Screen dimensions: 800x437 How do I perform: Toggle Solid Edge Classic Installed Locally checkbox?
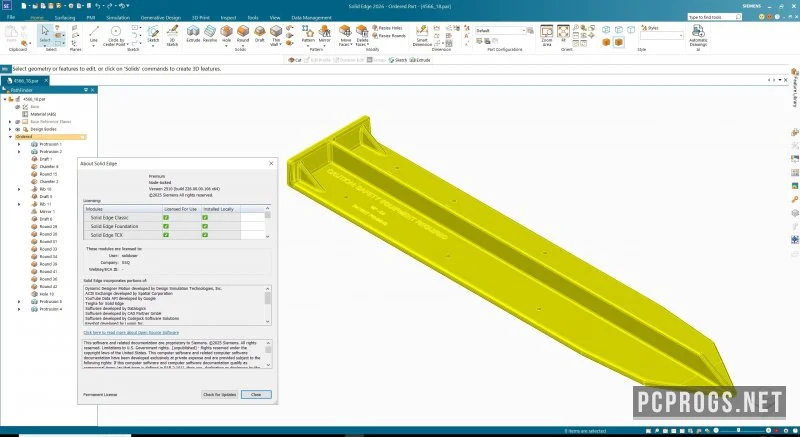[x=205, y=218]
